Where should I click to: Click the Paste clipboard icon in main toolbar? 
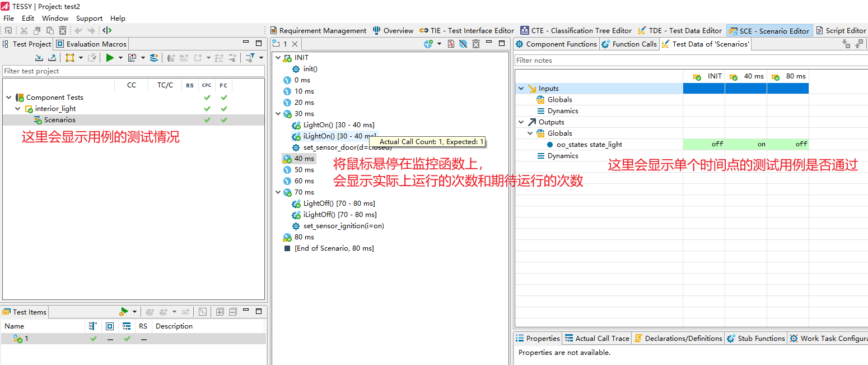(x=50, y=30)
